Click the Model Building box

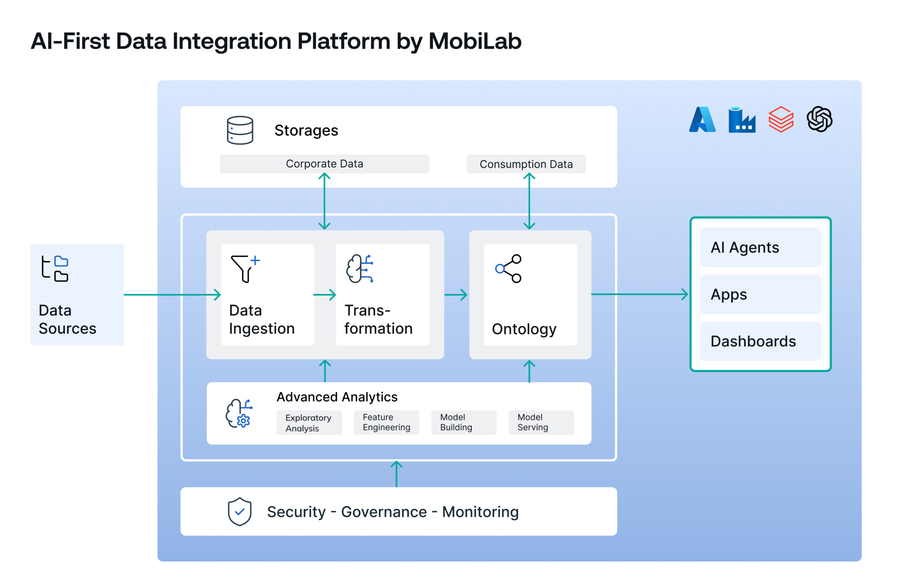click(x=463, y=422)
